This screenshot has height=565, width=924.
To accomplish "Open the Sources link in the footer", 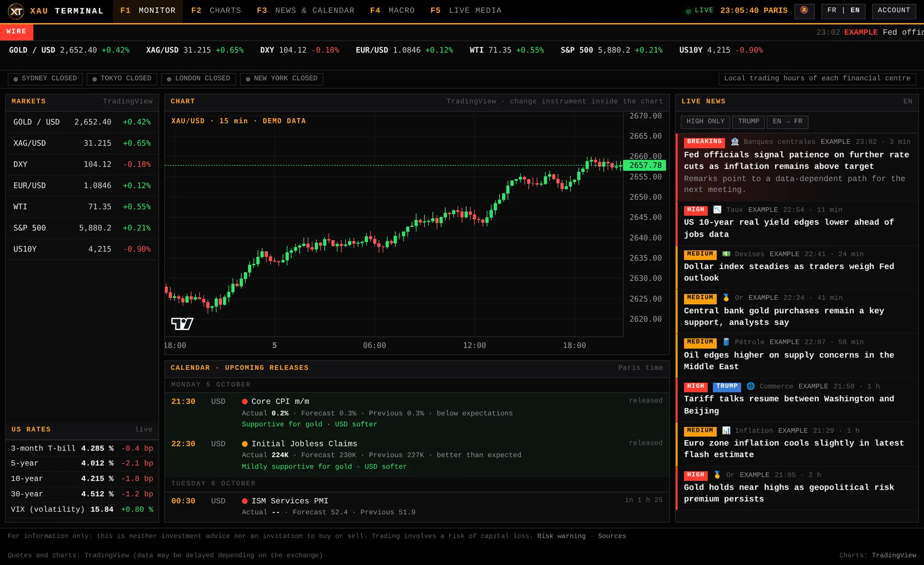I will (x=612, y=536).
